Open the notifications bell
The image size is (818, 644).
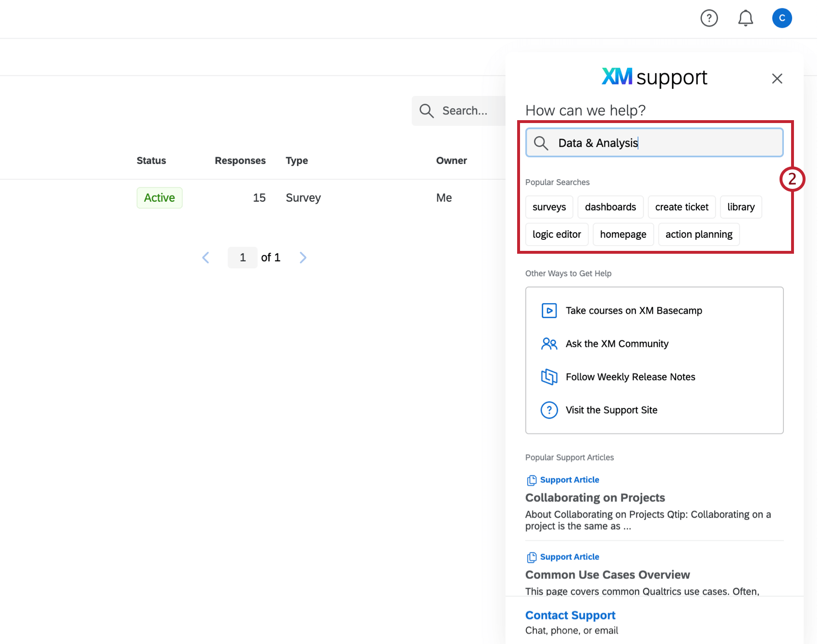point(745,18)
